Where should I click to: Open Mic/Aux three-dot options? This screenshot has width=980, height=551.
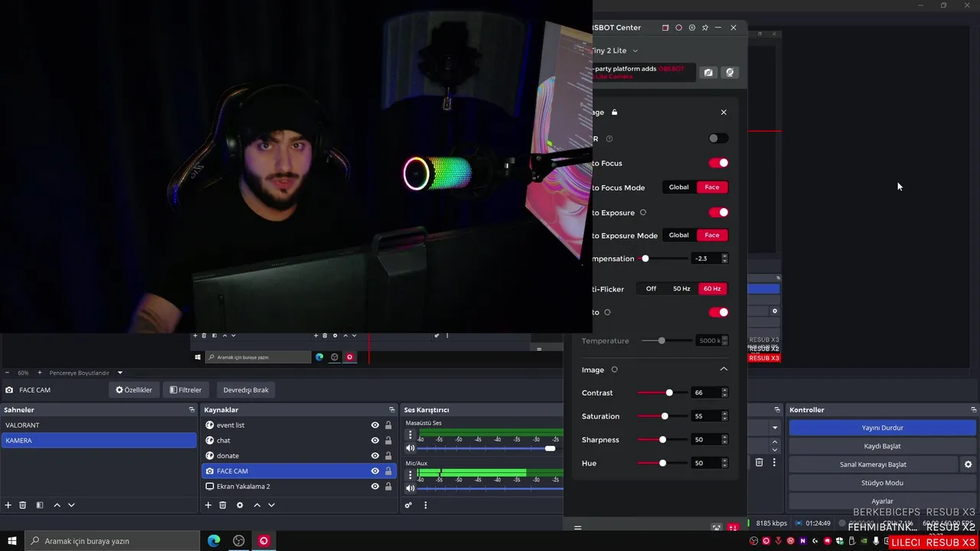click(410, 474)
